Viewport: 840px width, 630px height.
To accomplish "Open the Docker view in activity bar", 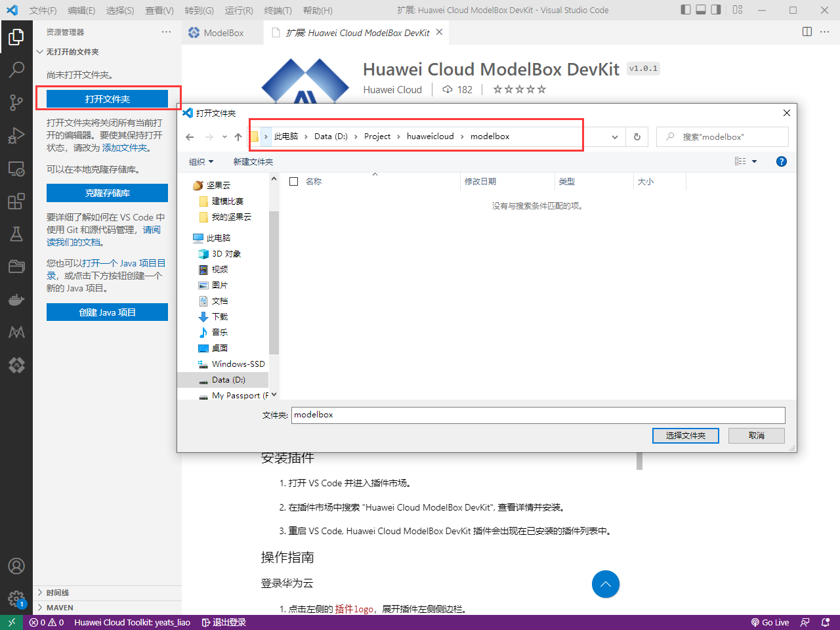I will (x=16, y=300).
